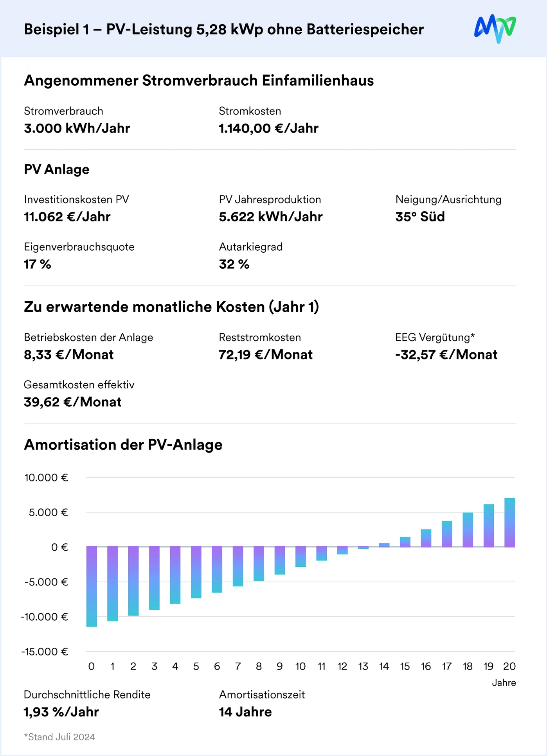This screenshot has height=756, width=547.
Task: Click the bar for year 17
Action: (447, 534)
